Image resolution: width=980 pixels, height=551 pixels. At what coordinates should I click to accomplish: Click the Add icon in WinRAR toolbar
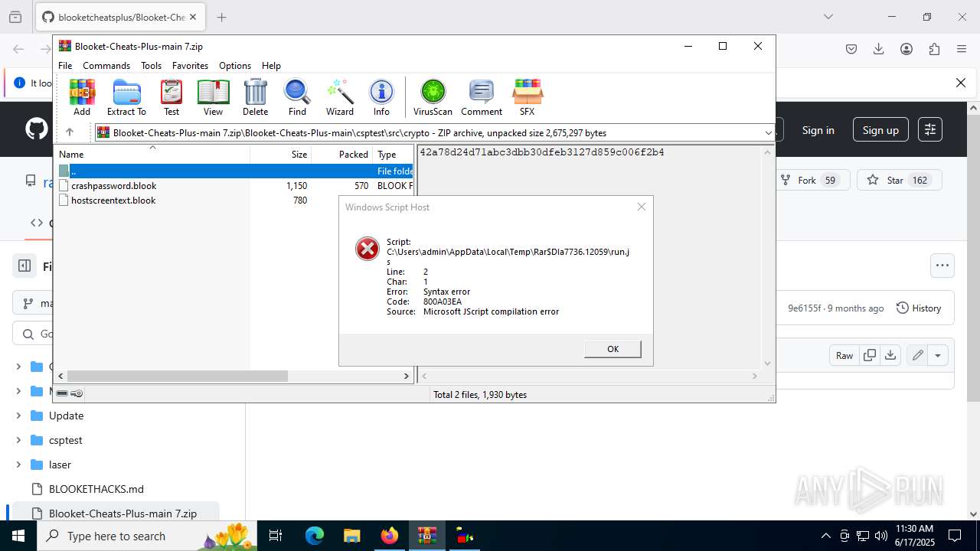[82, 97]
